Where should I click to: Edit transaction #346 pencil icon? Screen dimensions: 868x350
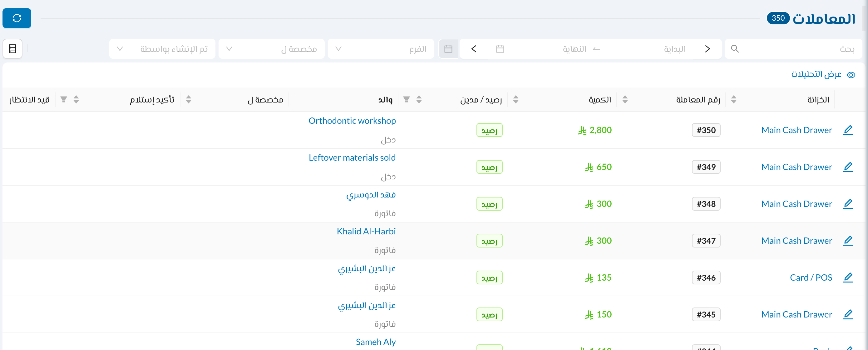click(848, 277)
